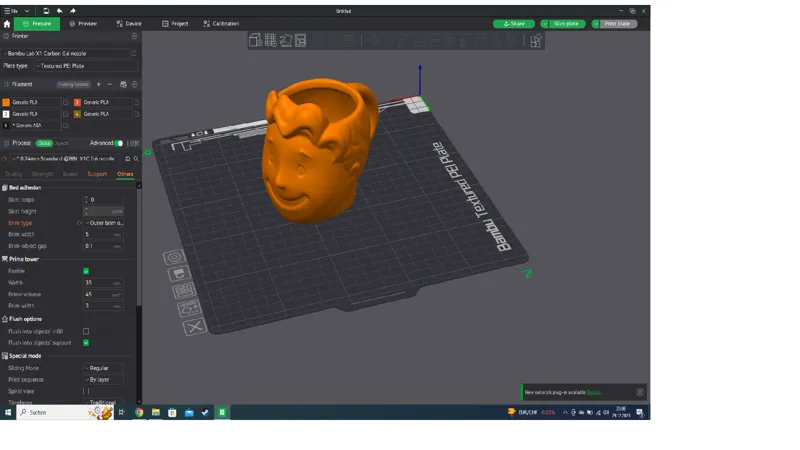
Task: Edit the Generic ASA filament preset
Action: pyautogui.click(x=66, y=125)
